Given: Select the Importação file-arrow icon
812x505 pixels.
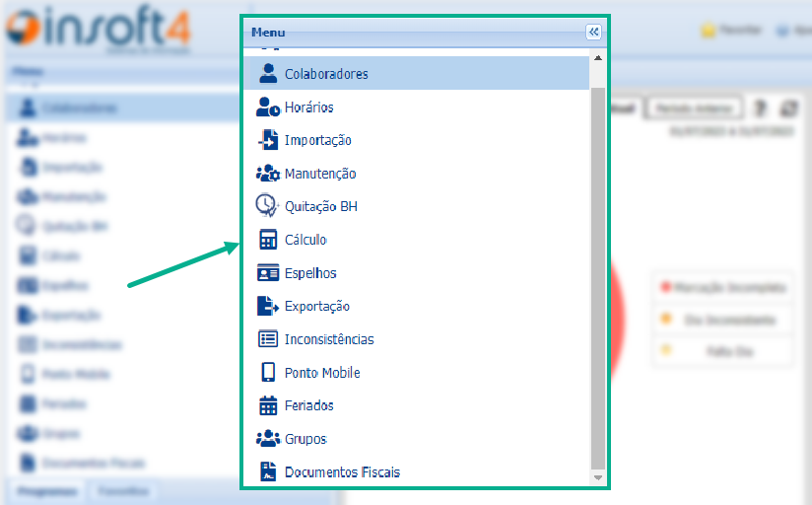Looking at the screenshot, I should tap(267, 140).
